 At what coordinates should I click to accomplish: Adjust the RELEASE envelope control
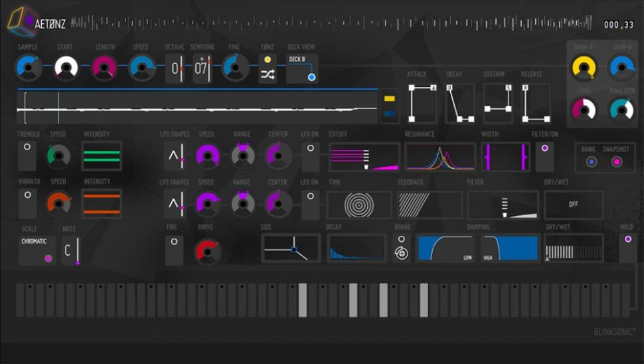click(x=536, y=103)
